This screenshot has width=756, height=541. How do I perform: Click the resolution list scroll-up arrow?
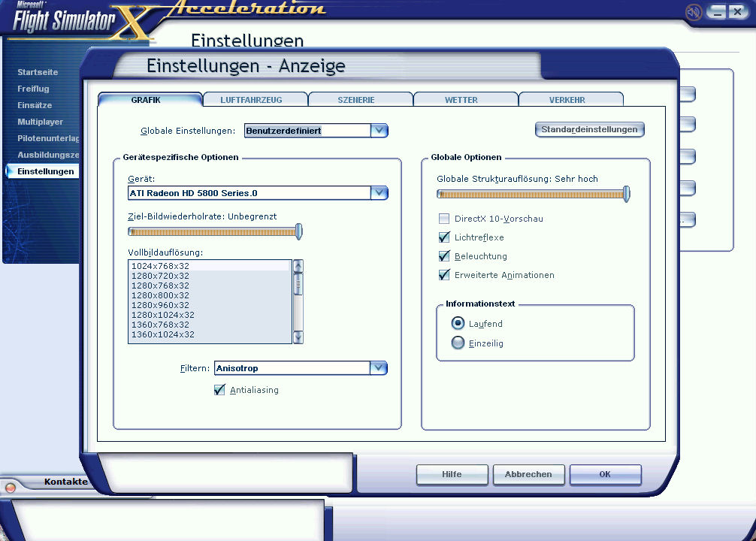(x=298, y=266)
